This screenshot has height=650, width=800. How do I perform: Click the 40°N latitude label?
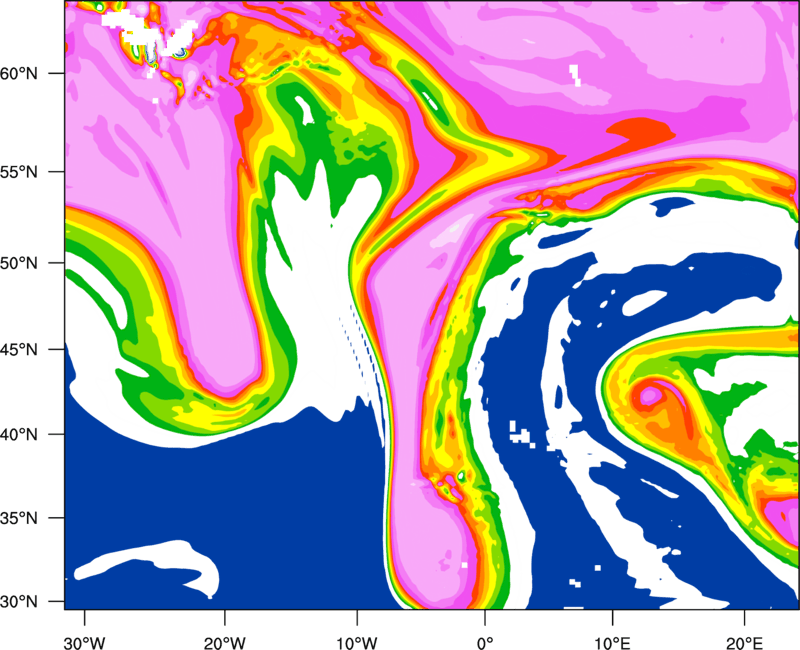(x=19, y=435)
